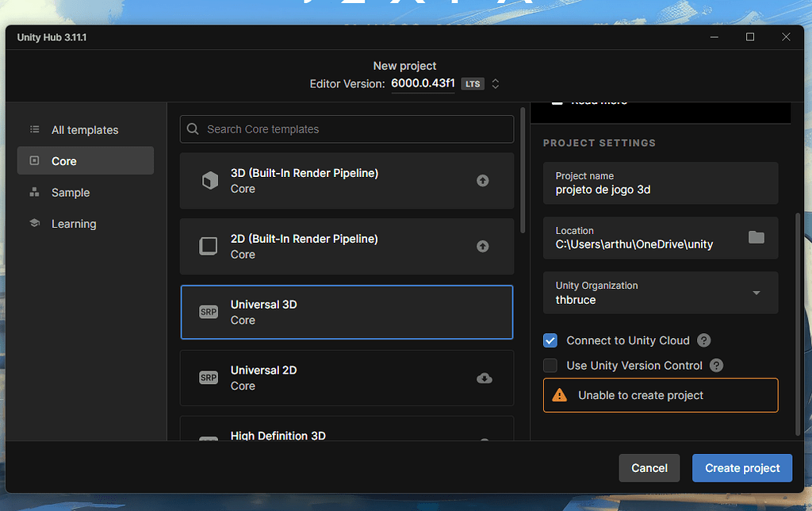Select the Core sidebar icon
This screenshot has height=511, width=812.
(35, 160)
